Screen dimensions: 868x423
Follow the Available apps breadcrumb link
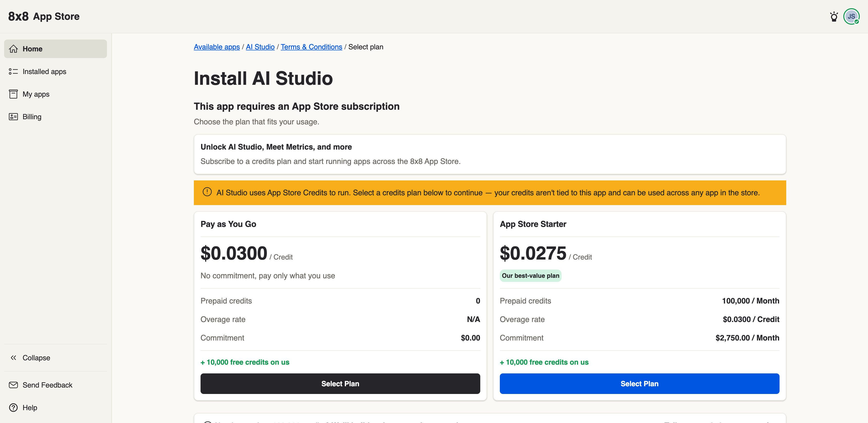[217, 47]
